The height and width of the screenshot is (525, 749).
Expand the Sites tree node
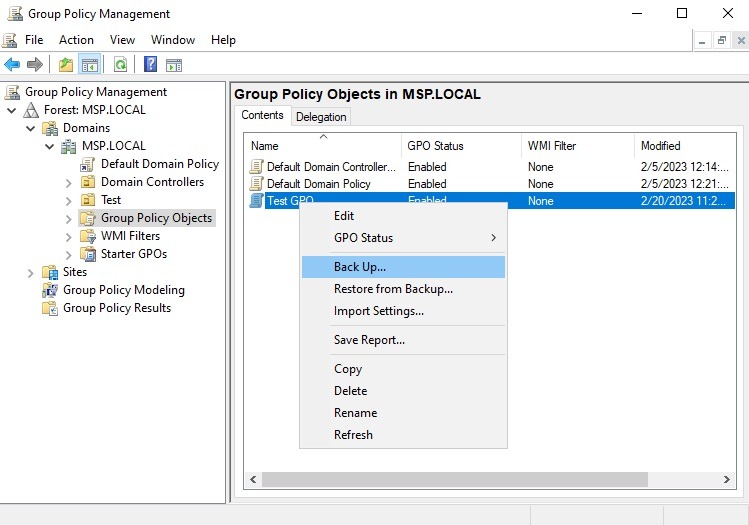click(x=30, y=273)
